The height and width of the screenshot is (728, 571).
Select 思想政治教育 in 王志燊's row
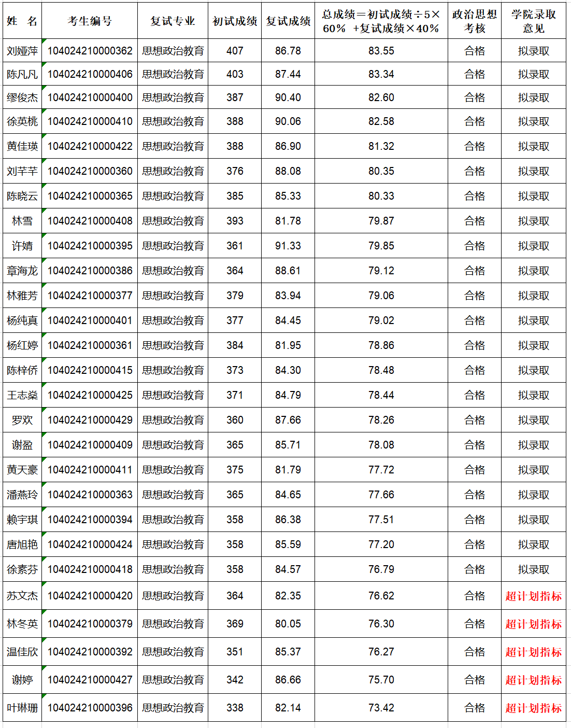[x=173, y=395]
